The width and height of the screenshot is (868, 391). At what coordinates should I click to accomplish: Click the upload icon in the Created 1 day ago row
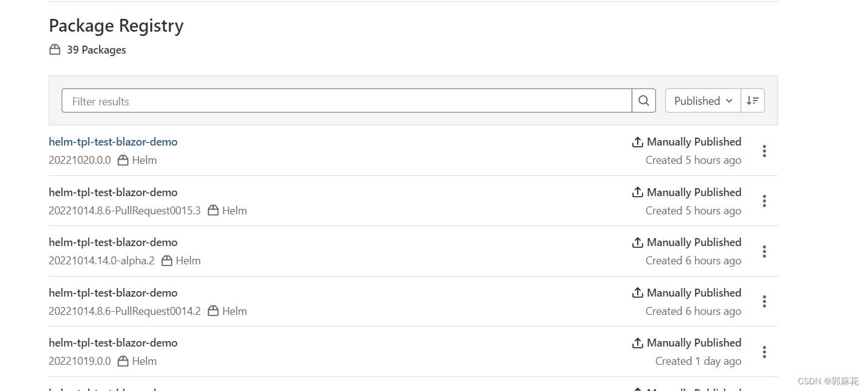coord(637,342)
